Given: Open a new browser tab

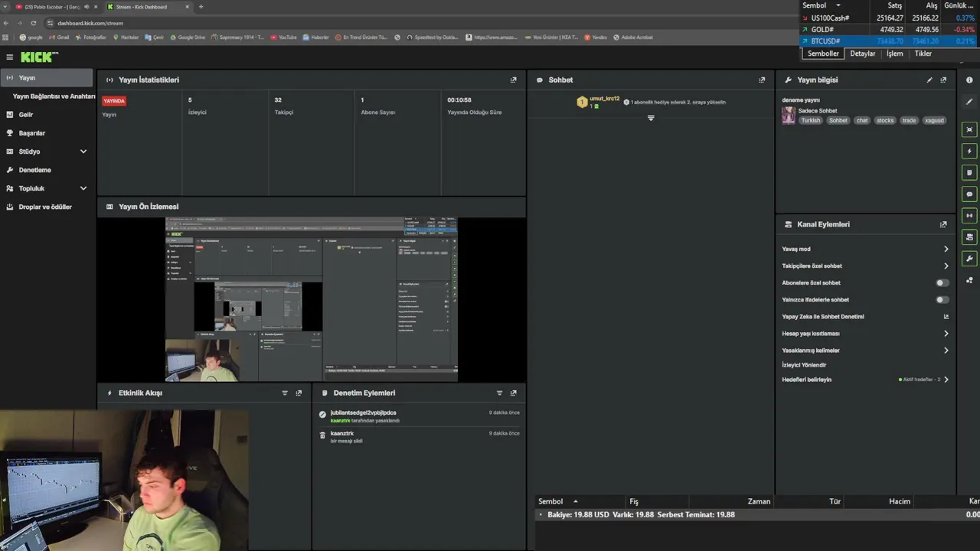Looking at the screenshot, I should (201, 7).
